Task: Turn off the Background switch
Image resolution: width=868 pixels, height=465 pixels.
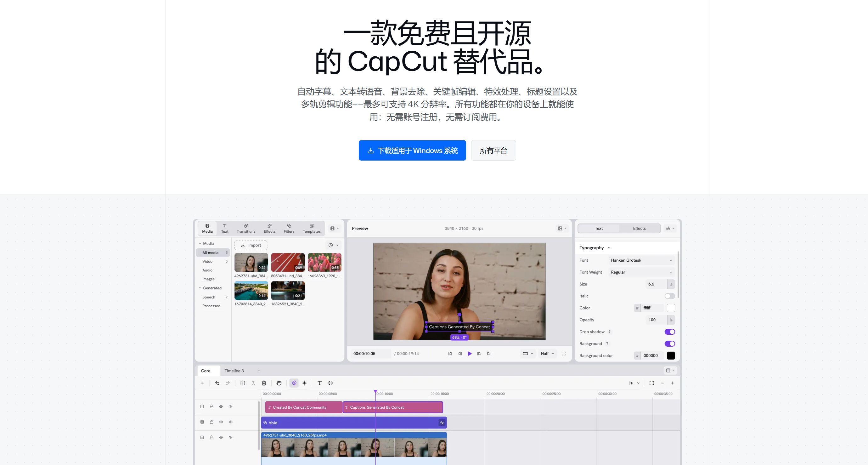Action: (669, 344)
